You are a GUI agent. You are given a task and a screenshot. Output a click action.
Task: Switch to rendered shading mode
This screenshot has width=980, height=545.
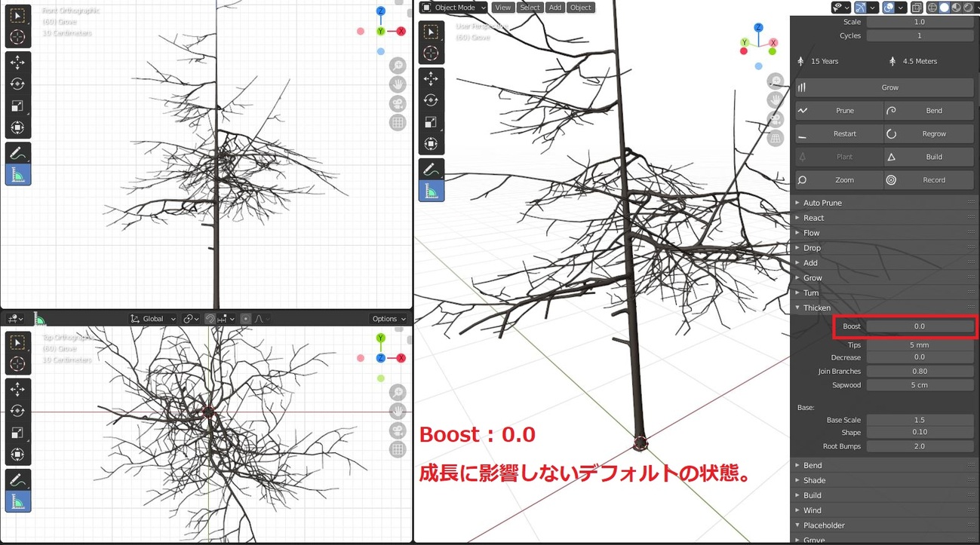969,8
